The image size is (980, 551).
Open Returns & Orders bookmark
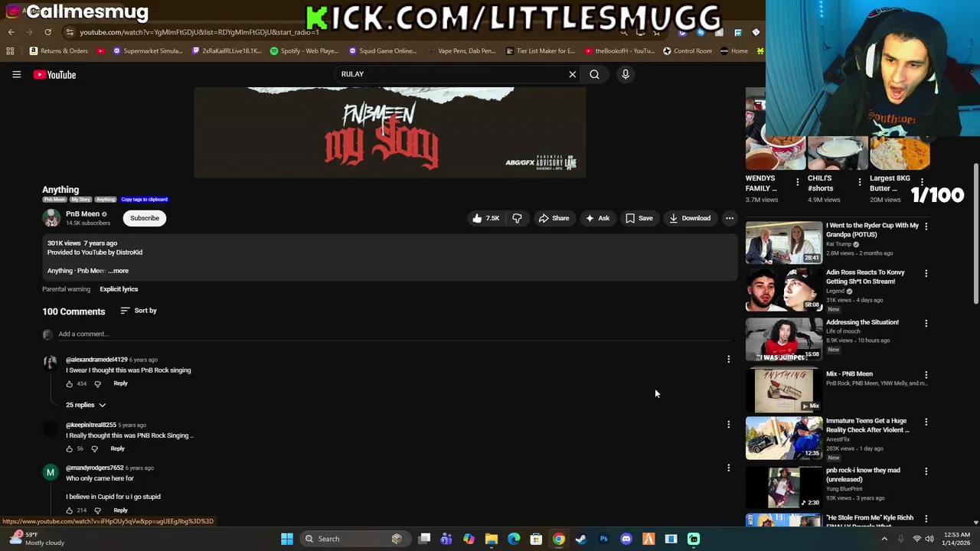point(59,51)
